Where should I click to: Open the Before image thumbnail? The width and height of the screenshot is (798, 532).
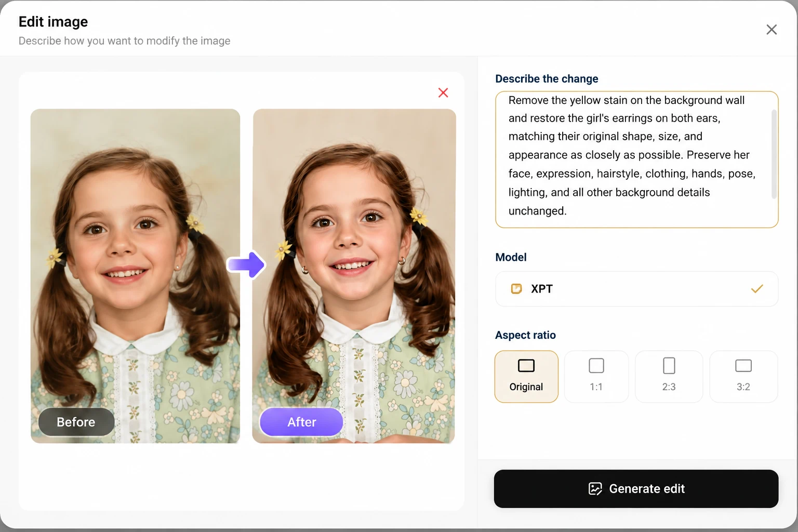click(135, 276)
